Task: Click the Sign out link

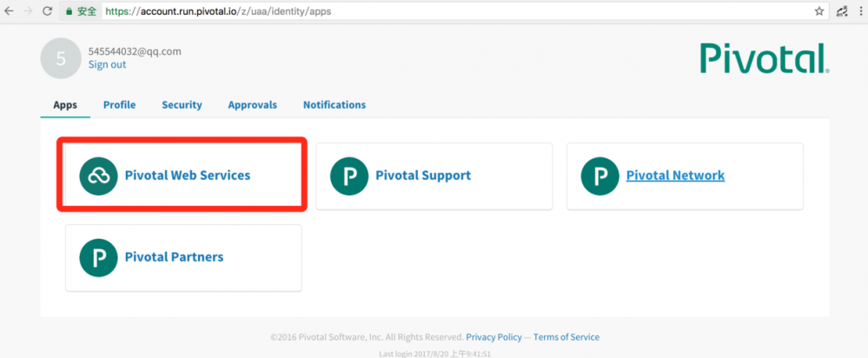Action: [x=107, y=65]
